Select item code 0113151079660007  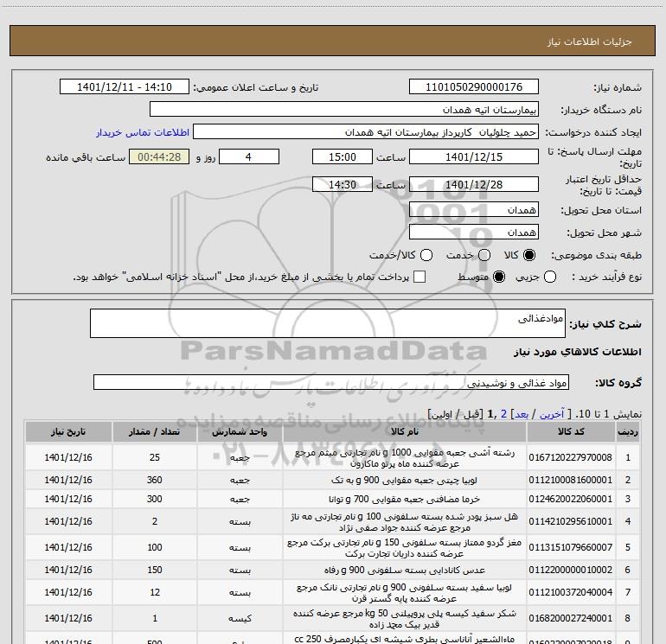coord(571,548)
